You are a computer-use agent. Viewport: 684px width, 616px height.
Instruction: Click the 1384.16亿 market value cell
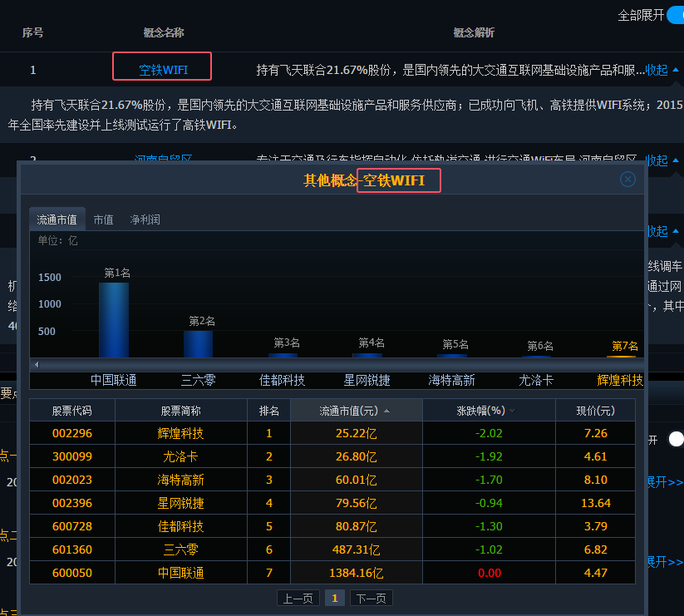(x=357, y=573)
